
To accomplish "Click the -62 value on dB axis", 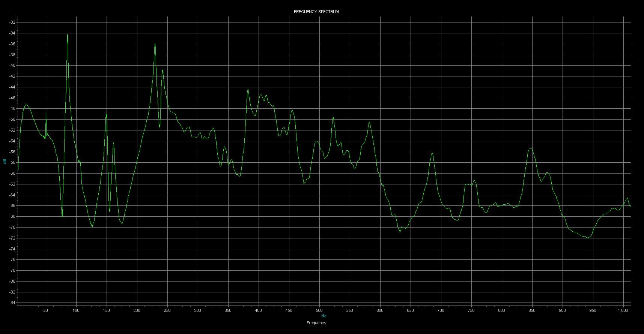I will click(x=12, y=184).
